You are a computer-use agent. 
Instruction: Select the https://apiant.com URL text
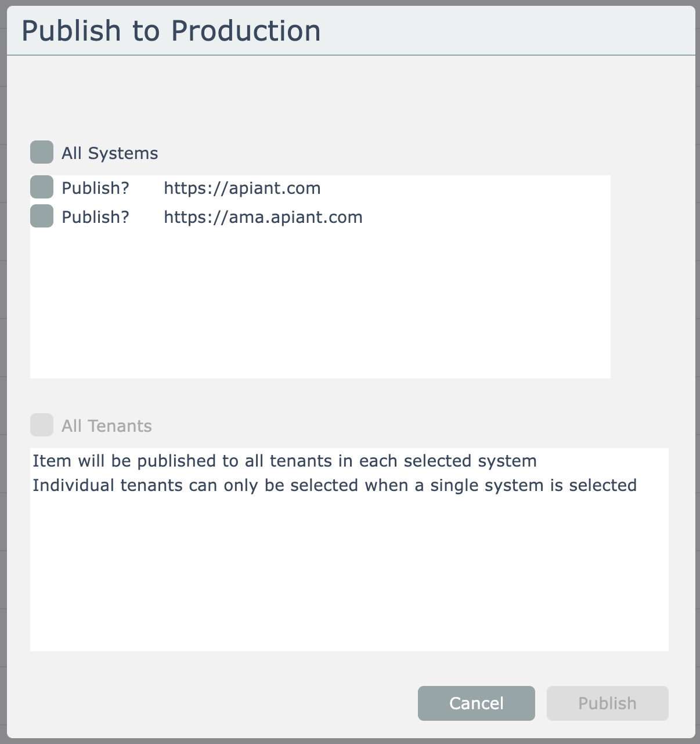point(242,188)
